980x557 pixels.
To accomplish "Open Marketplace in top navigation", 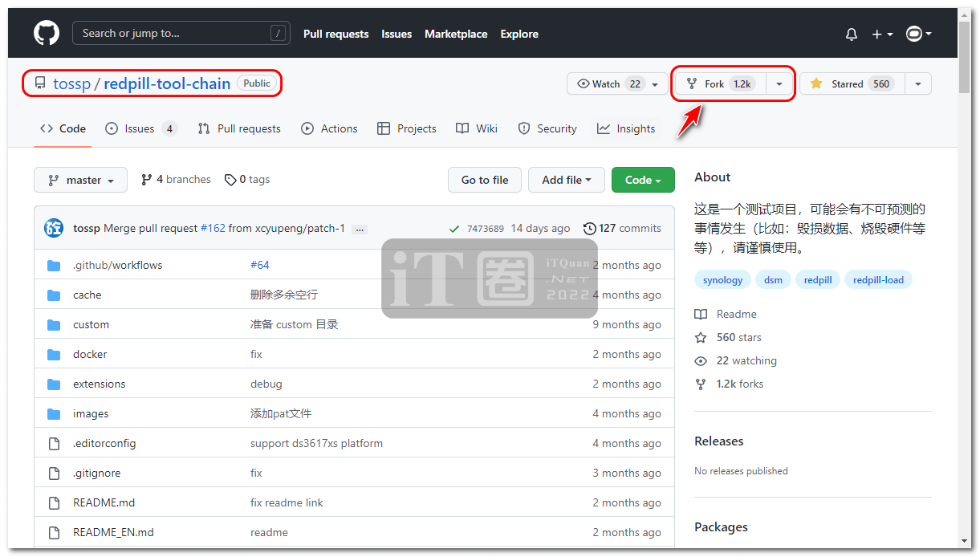I will click(456, 34).
